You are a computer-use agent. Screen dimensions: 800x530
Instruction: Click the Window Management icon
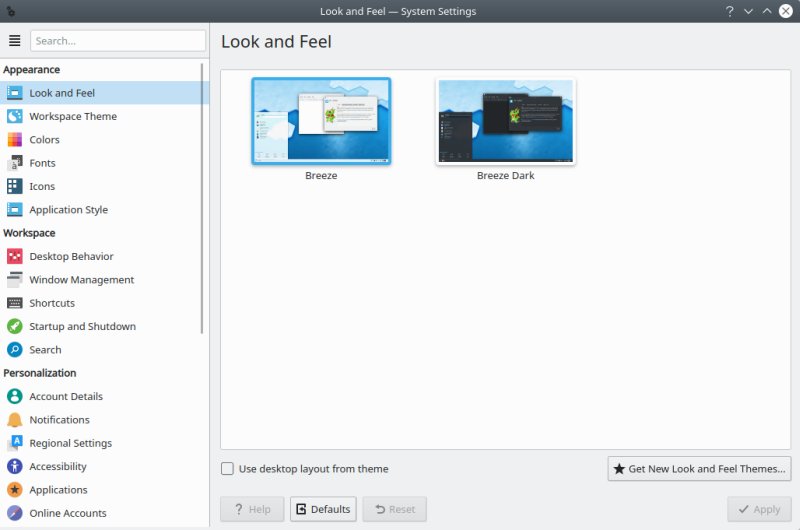coord(14,280)
